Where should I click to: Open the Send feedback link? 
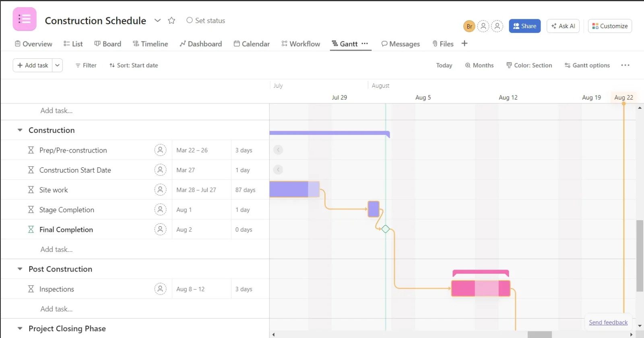tap(608, 322)
